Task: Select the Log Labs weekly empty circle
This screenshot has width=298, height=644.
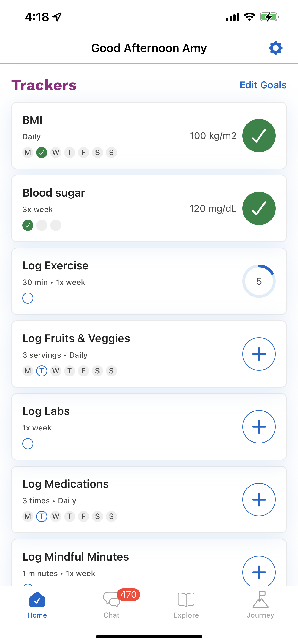Action: [28, 444]
